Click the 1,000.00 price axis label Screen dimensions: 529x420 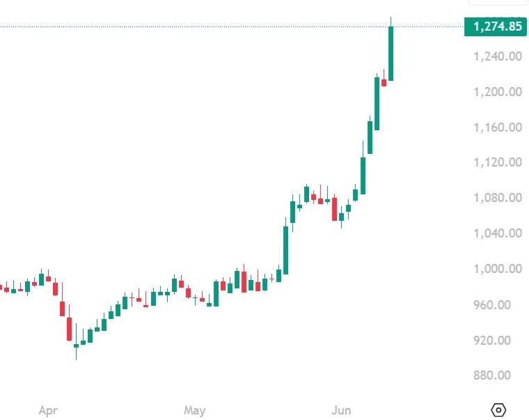pyautogui.click(x=498, y=269)
